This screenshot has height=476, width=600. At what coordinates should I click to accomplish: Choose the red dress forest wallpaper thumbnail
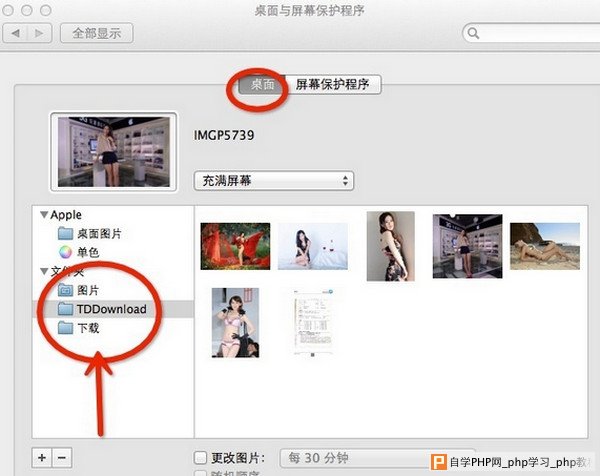235,246
